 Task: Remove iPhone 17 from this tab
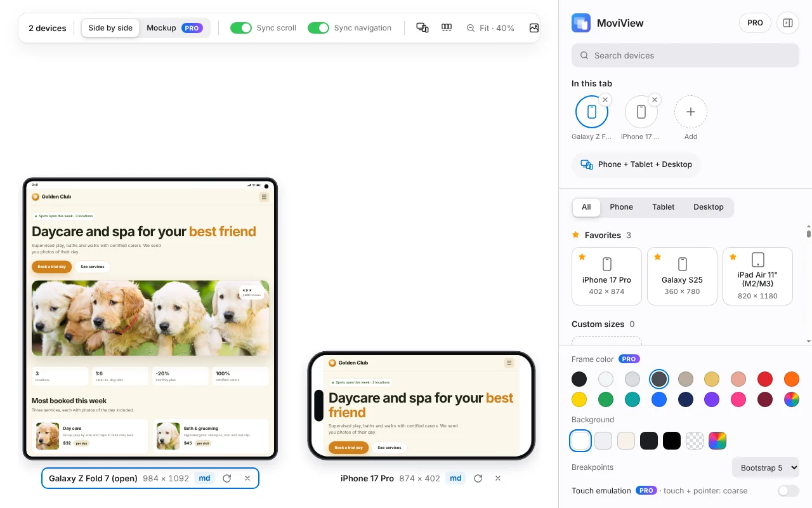655,100
